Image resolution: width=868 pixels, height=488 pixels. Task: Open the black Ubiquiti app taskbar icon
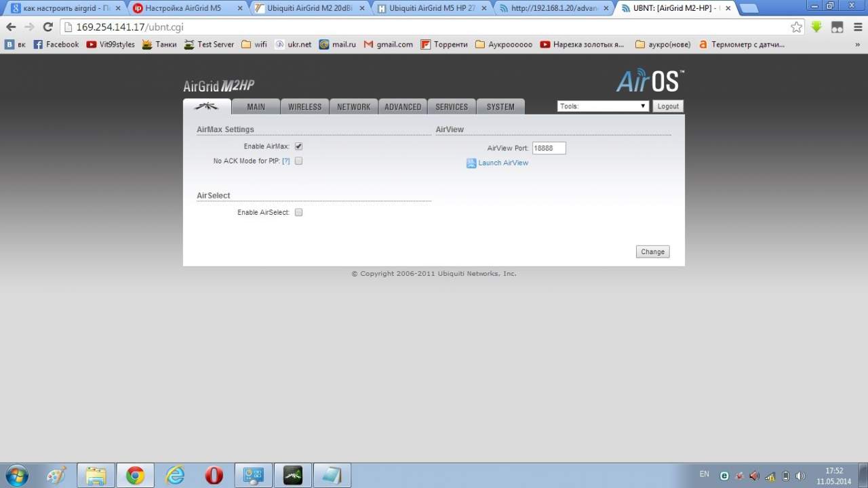point(293,475)
